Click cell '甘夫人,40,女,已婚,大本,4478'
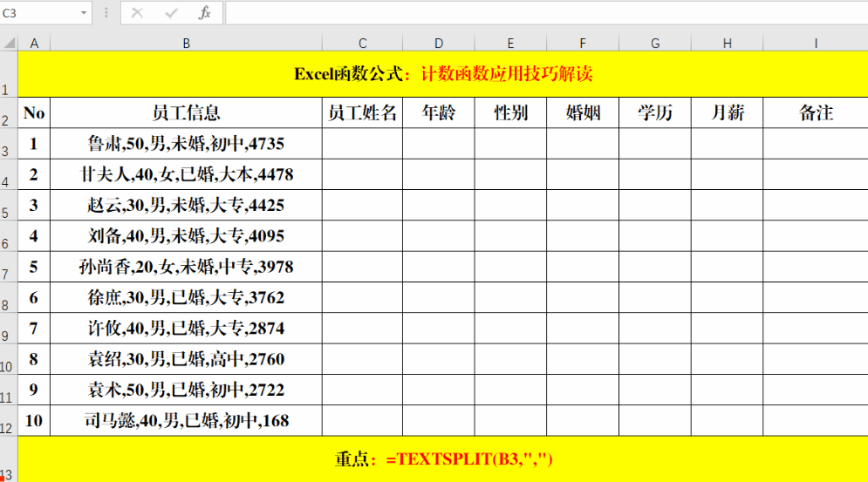The width and height of the screenshot is (868, 482). point(187,175)
